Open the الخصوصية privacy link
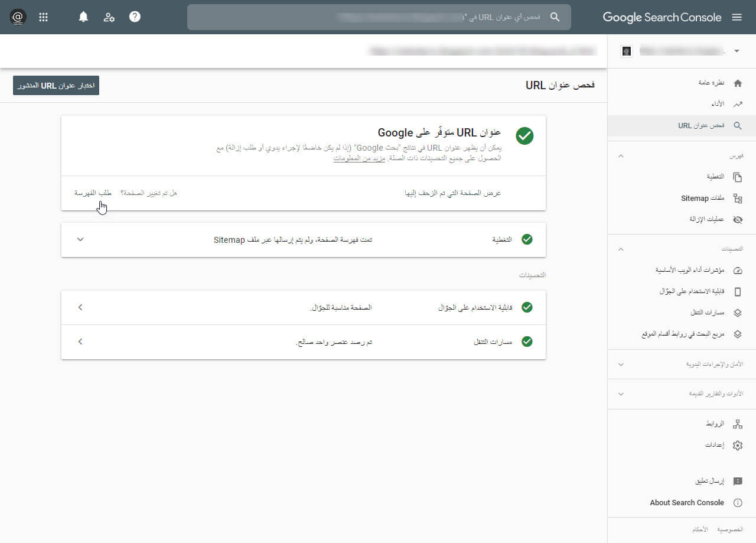This screenshot has height=543, width=756. point(730,529)
